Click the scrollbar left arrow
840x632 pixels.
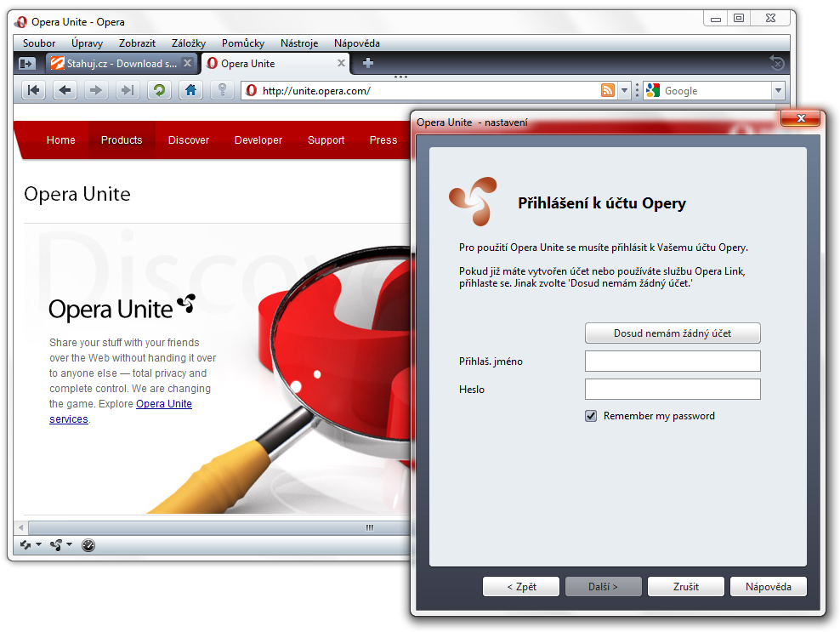[x=21, y=527]
